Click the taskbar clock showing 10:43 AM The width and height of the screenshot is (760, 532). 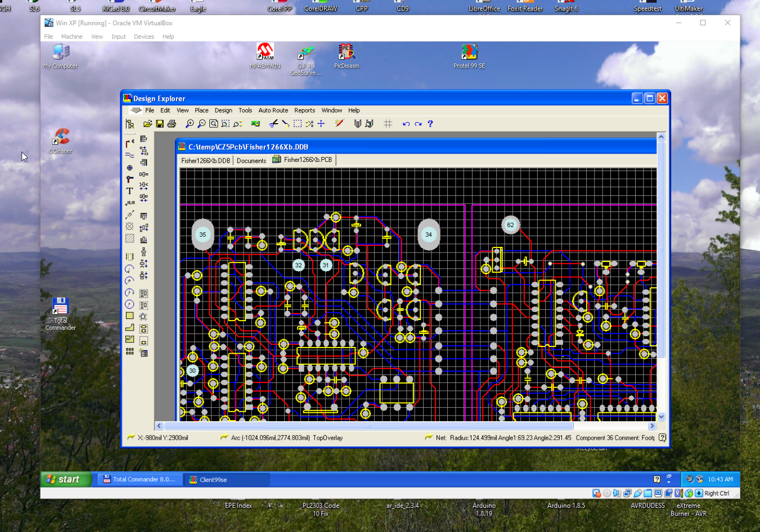[720, 479]
